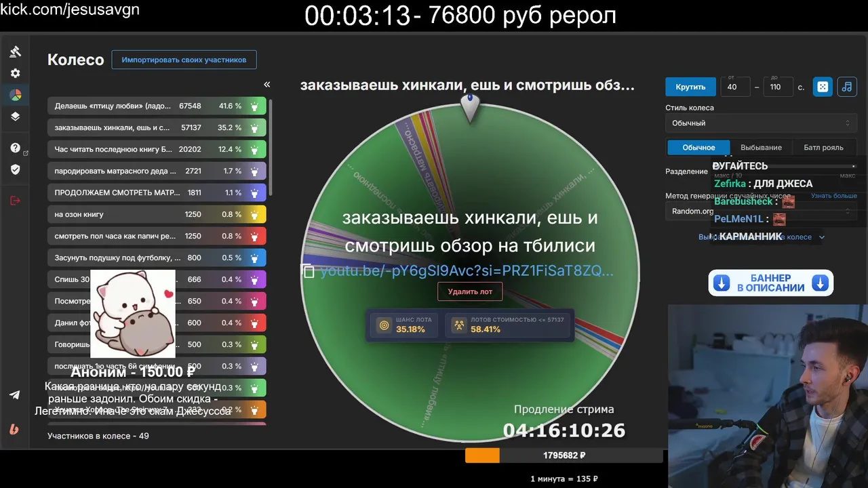The width and height of the screenshot is (868, 488).
Task: Open the settings gear in sidebar
Action: tap(15, 73)
